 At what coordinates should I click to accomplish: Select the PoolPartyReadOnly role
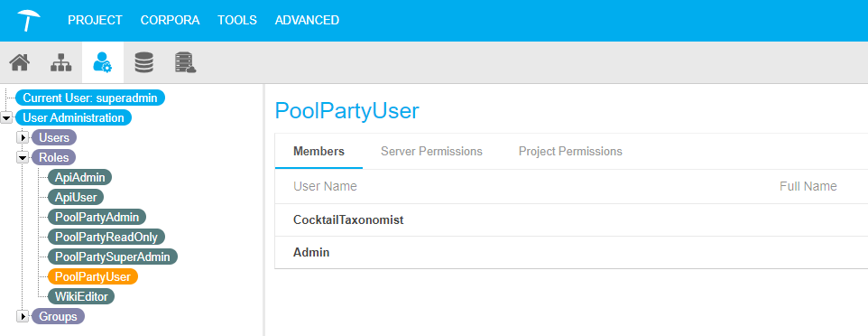(x=106, y=237)
